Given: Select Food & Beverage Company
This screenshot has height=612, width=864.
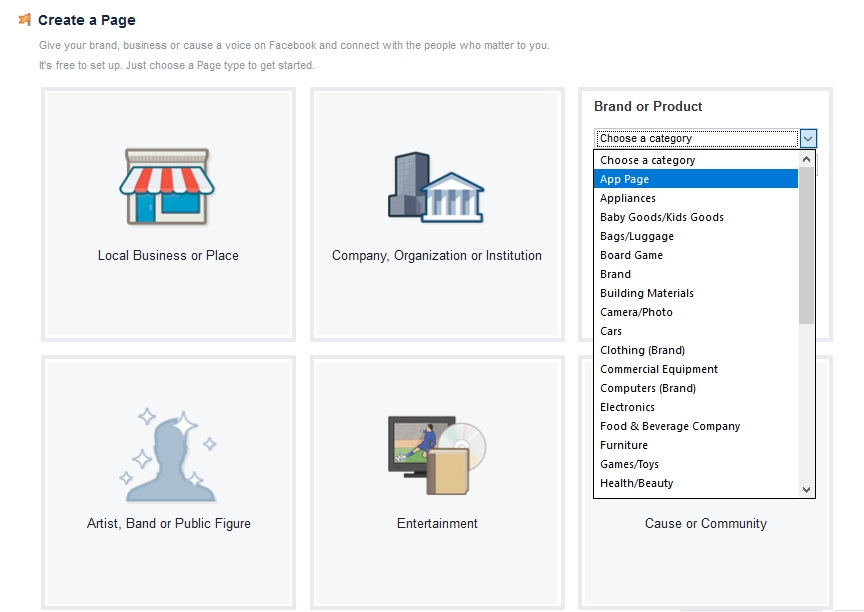Looking at the screenshot, I should tap(696, 426).
